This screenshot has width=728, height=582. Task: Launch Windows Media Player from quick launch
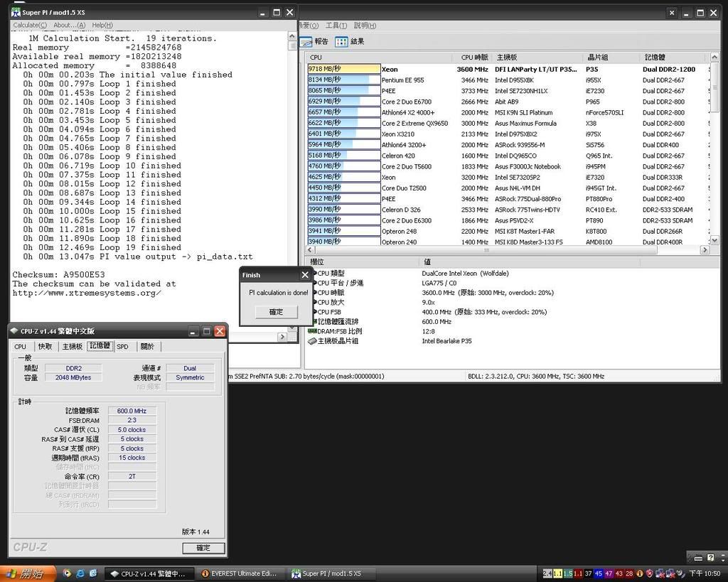68,573
